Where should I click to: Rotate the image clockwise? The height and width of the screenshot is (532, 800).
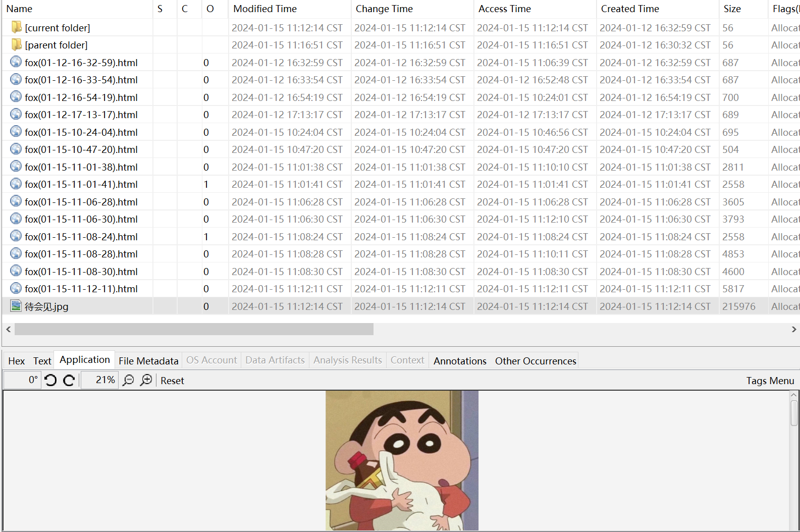tap(69, 380)
